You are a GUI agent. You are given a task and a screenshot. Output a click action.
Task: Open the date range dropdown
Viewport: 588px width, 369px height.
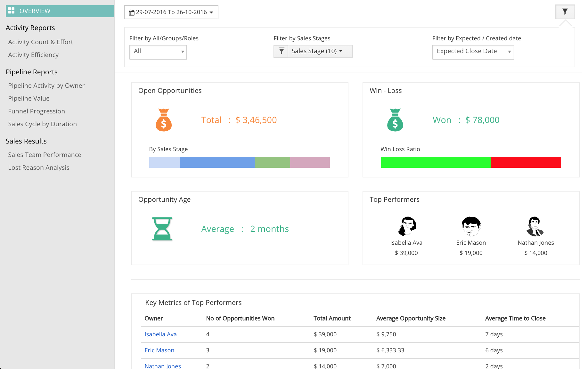click(x=171, y=12)
